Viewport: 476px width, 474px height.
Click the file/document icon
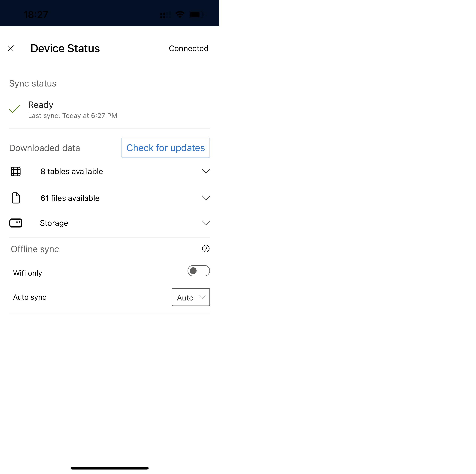coord(16,197)
